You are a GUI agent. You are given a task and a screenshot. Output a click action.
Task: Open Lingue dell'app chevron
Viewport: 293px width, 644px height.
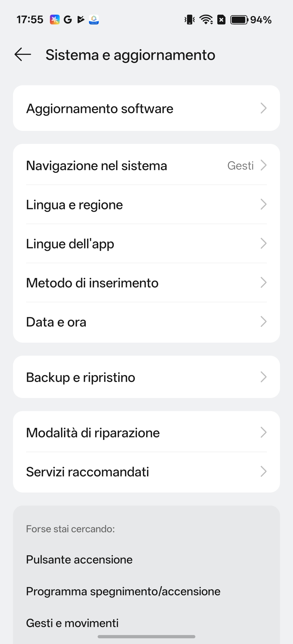pyautogui.click(x=263, y=243)
